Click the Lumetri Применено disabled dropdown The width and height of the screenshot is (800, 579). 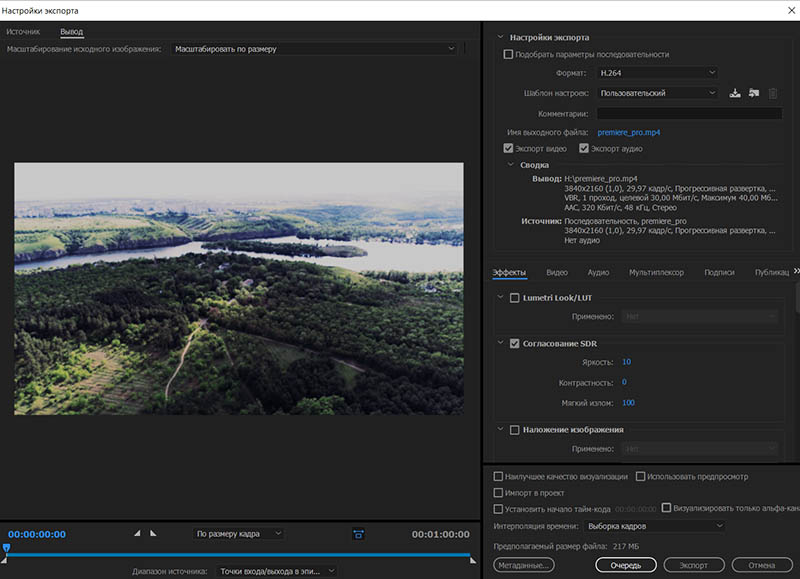click(x=699, y=316)
